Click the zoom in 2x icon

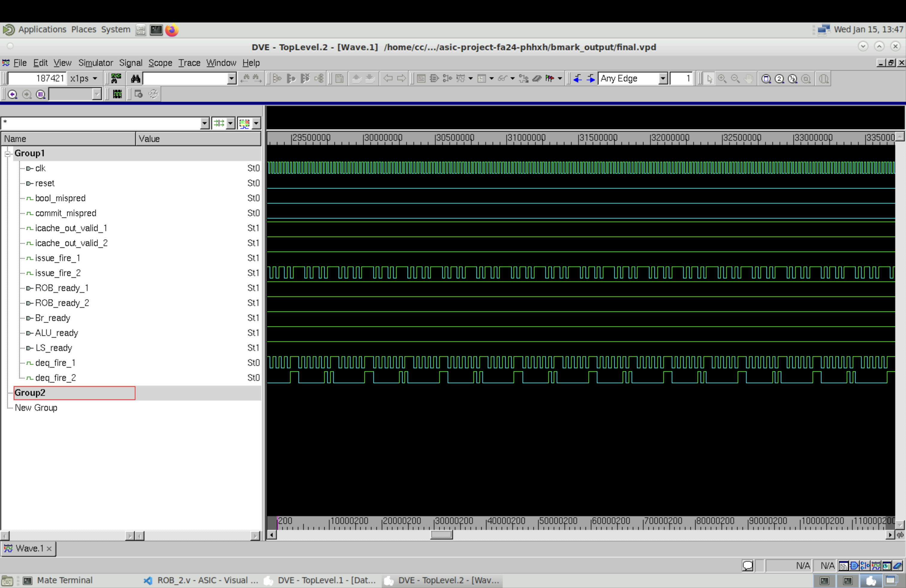click(779, 79)
